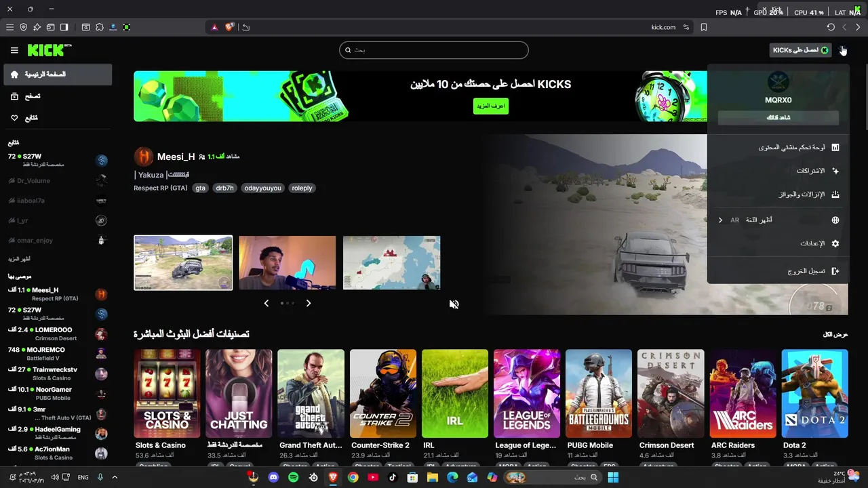
Task: Open the browser extensions puzzle icon
Action: [100, 27]
